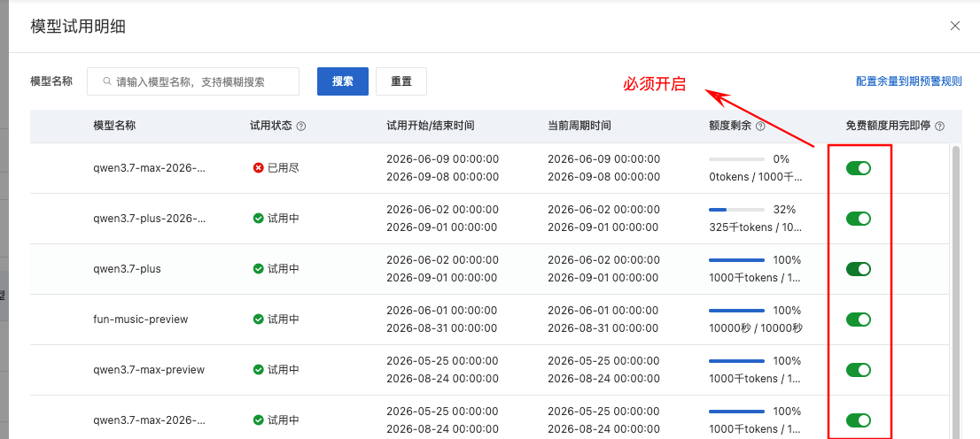Click the 搜索 button

(343, 81)
